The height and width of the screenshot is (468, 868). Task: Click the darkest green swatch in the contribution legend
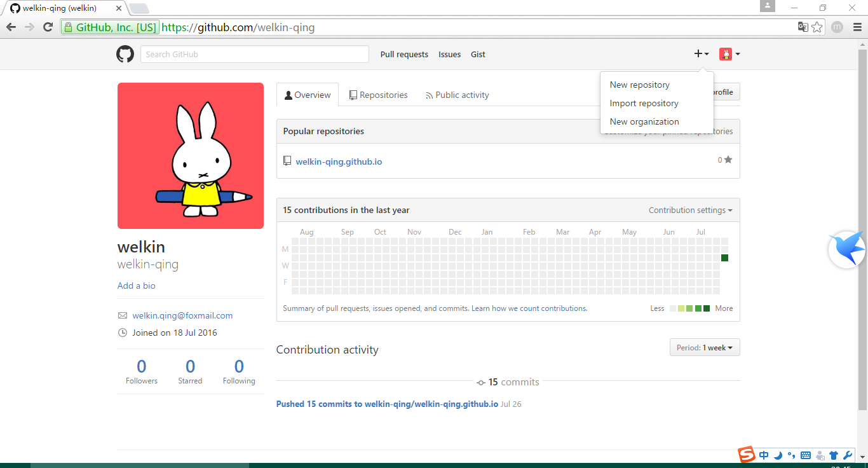tap(707, 308)
